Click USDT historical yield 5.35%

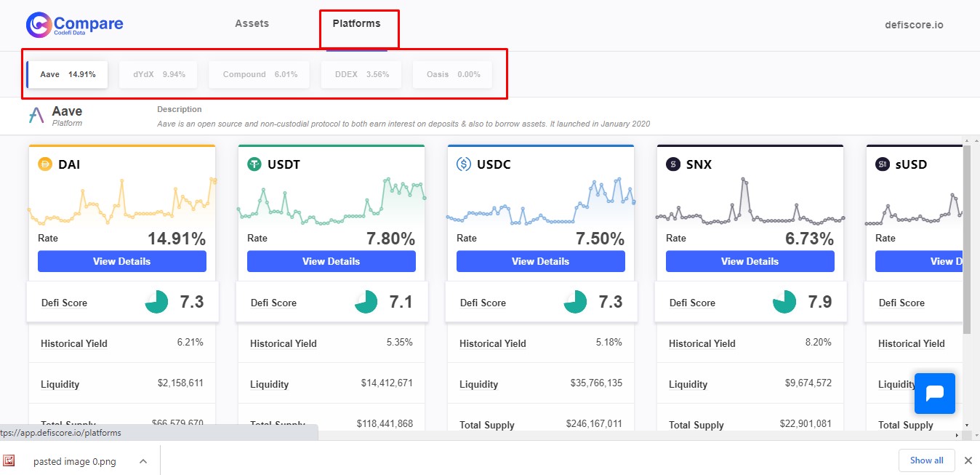(x=399, y=342)
